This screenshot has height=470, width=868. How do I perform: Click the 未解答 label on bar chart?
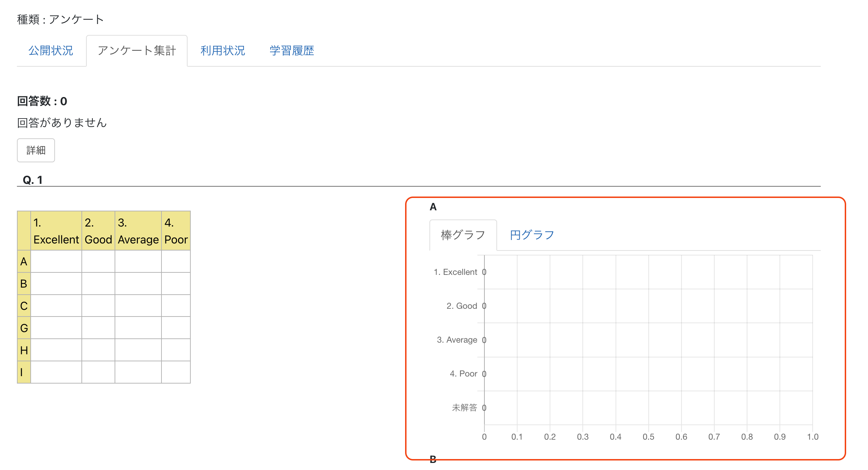coord(464,408)
